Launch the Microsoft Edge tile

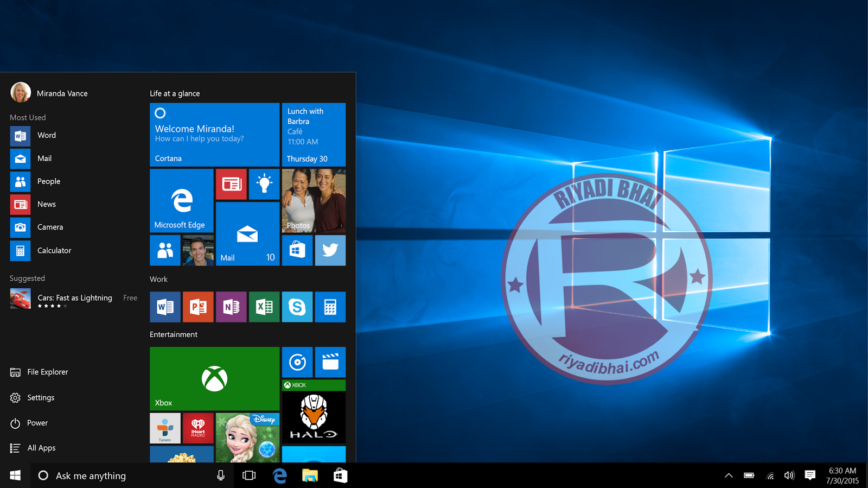point(182,201)
